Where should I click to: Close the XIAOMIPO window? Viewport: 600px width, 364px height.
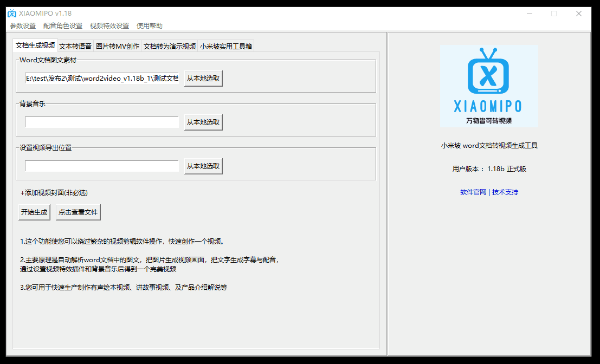pyautogui.click(x=578, y=14)
